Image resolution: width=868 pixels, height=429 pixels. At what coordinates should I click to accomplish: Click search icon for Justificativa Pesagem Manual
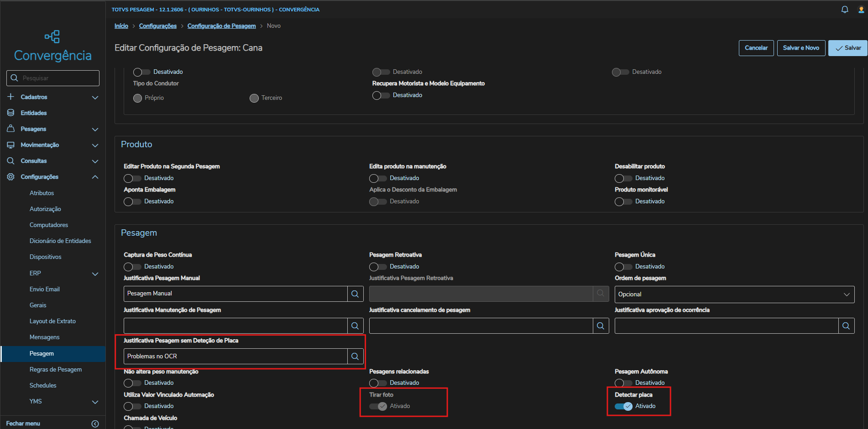(x=355, y=294)
